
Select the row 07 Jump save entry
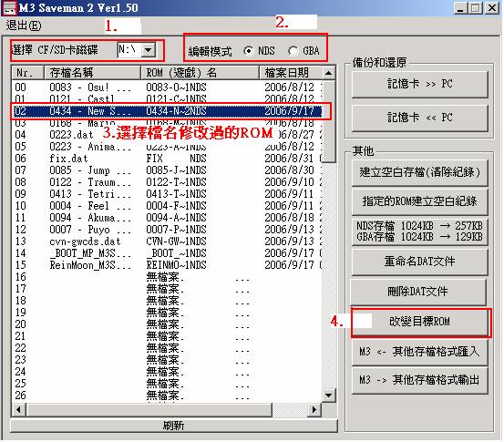[x=167, y=170]
